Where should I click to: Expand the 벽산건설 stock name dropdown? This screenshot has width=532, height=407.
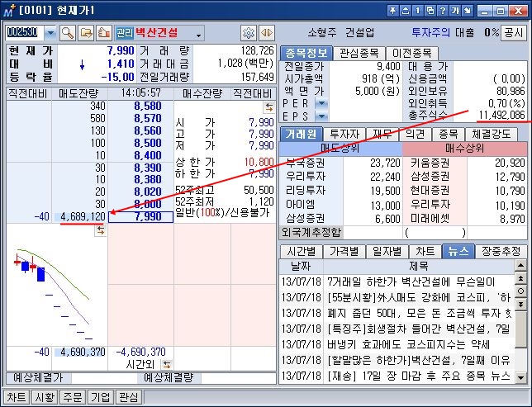[198, 35]
